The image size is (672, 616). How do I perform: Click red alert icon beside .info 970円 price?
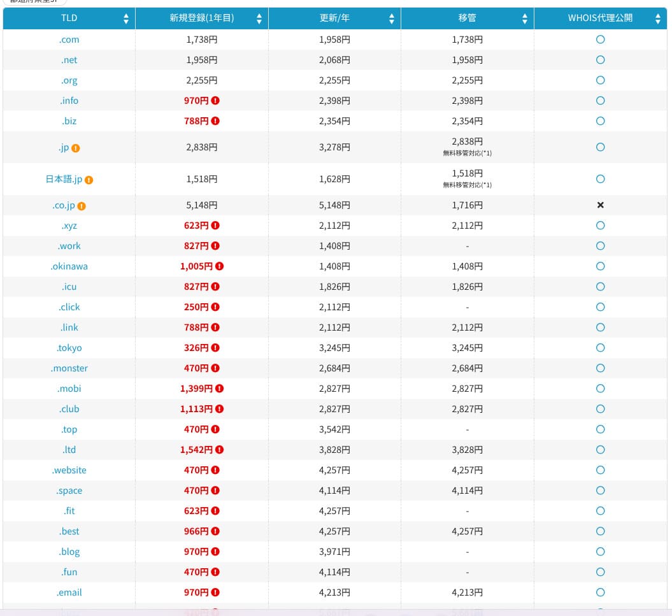215,101
